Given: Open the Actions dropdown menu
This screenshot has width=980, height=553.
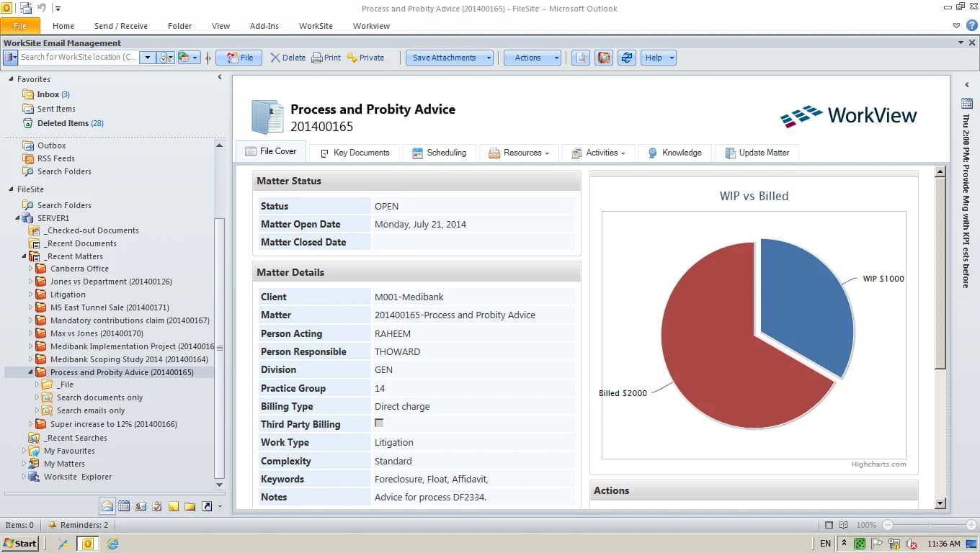Looking at the screenshot, I should 532,58.
